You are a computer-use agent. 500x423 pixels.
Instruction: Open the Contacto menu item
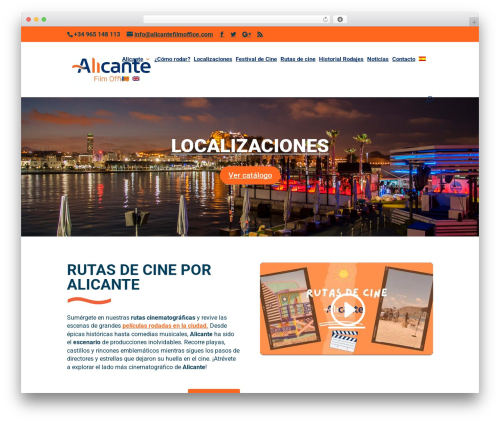coord(403,59)
